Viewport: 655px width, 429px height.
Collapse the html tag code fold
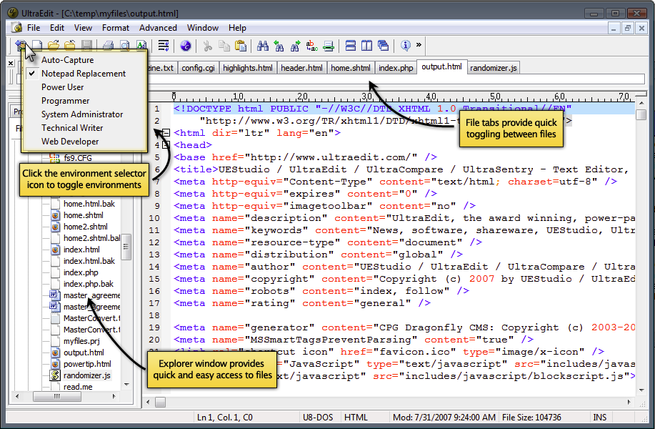[x=166, y=133]
